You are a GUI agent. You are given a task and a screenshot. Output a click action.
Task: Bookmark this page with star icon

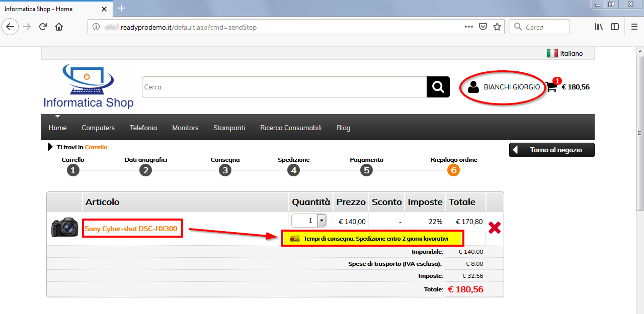click(x=497, y=27)
